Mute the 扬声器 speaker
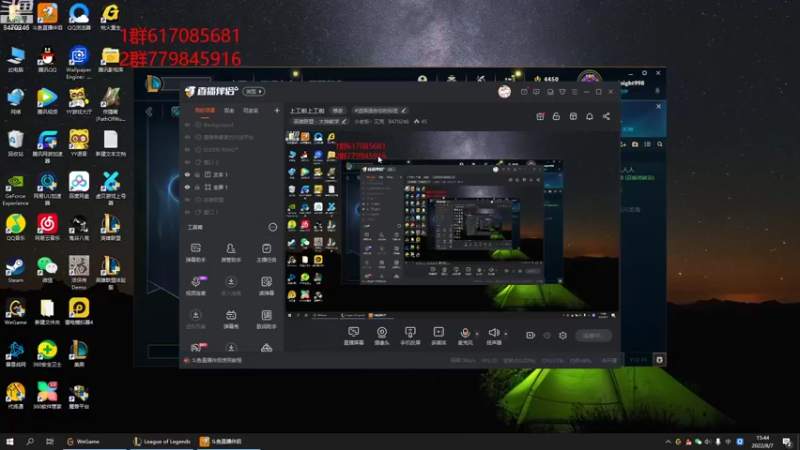Viewport: 800px width, 450px height. pos(493,336)
